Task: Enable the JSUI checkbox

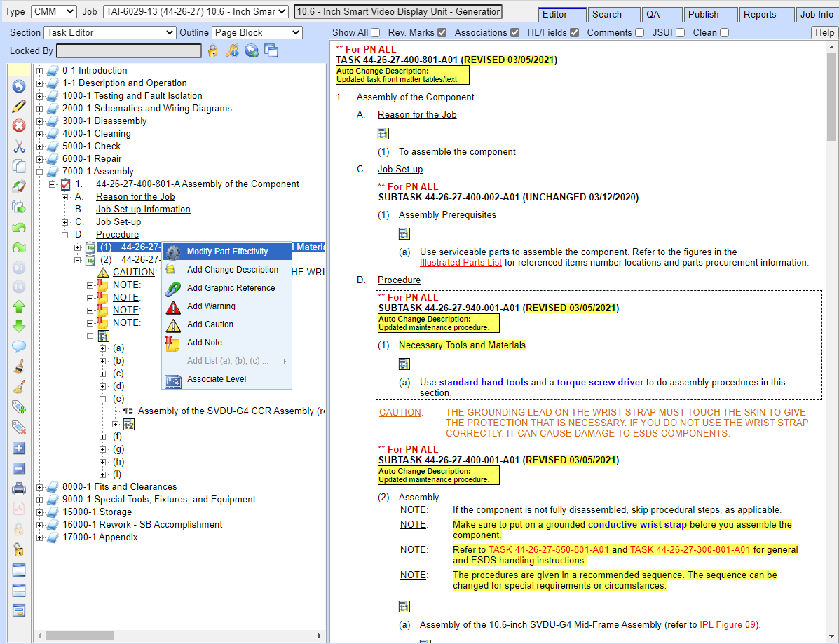Action: (x=680, y=33)
